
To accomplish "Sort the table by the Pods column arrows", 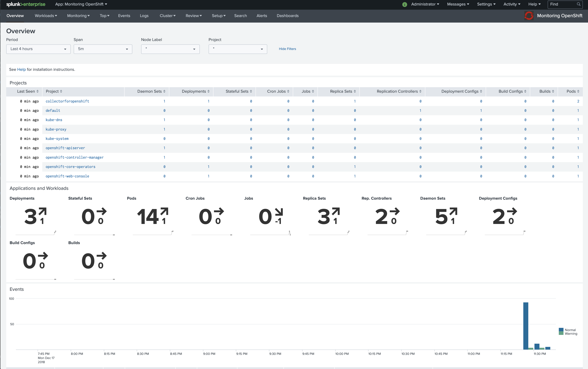I will tap(578, 91).
